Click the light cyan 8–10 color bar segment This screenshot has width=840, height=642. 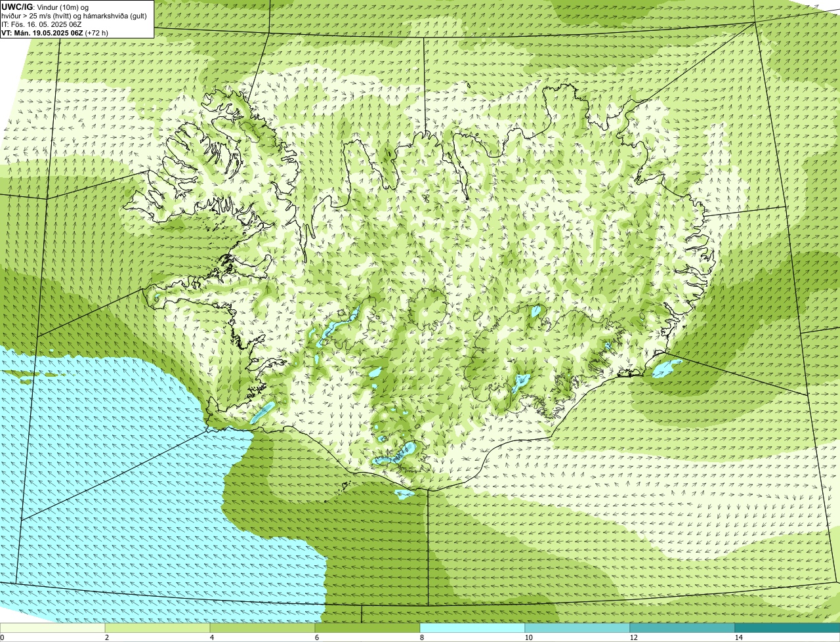pyautogui.click(x=472, y=628)
